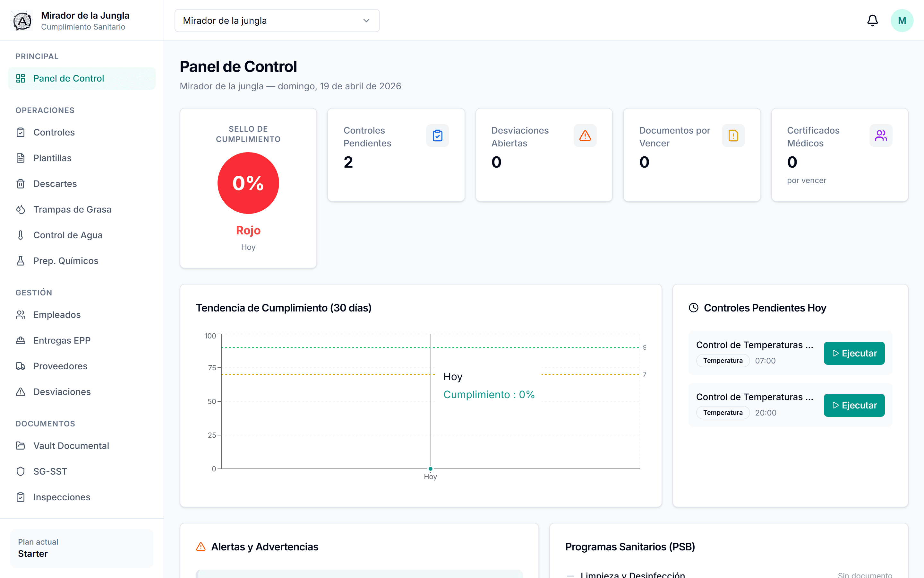Click the Certificados Médicos card users icon
Image resolution: width=924 pixels, height=578 pixels.
(x=881, y=135)
